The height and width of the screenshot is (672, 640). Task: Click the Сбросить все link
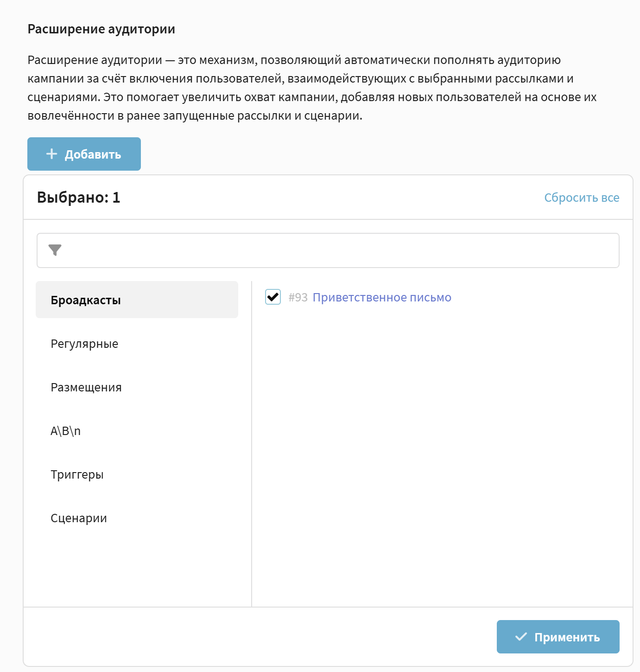pos(582,198)
